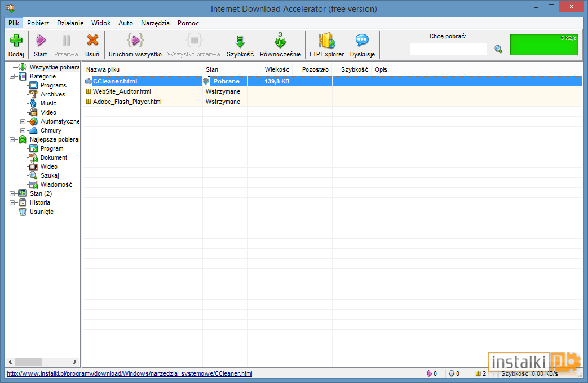This screenshot has width=588, height=383.
Task: Open the Widok menu
Action: (101, 23)
